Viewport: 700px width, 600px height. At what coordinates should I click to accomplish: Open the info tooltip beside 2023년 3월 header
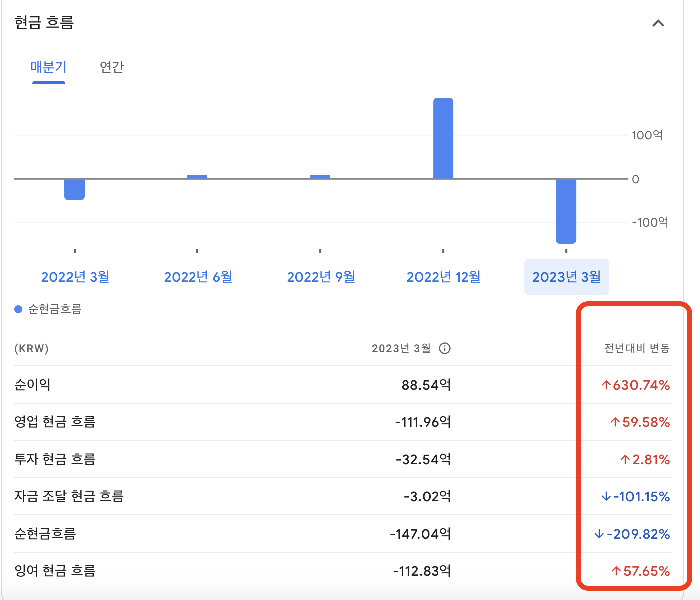(445, 348)
